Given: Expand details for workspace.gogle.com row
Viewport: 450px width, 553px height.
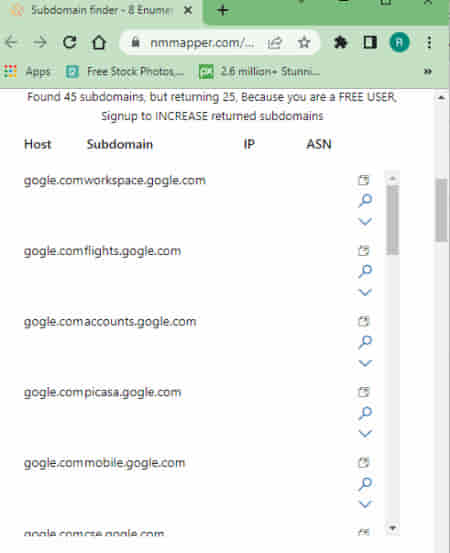Looking at the screenshot, I should click(x=365, y=221).
